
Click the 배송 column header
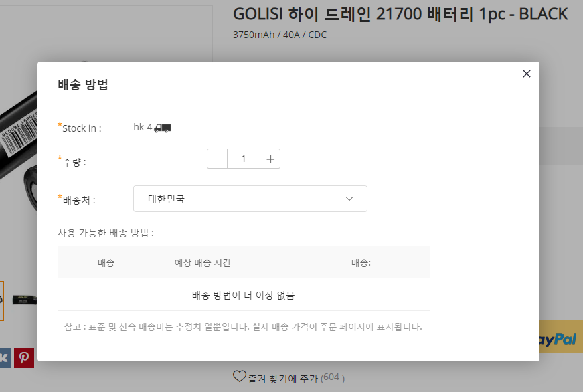(x=106, y=263)
